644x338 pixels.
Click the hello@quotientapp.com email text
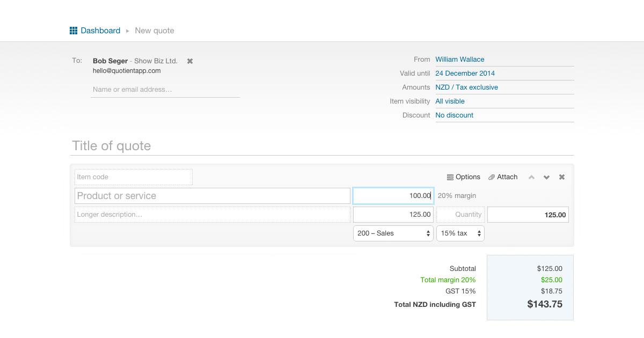[x=127, y=71]
